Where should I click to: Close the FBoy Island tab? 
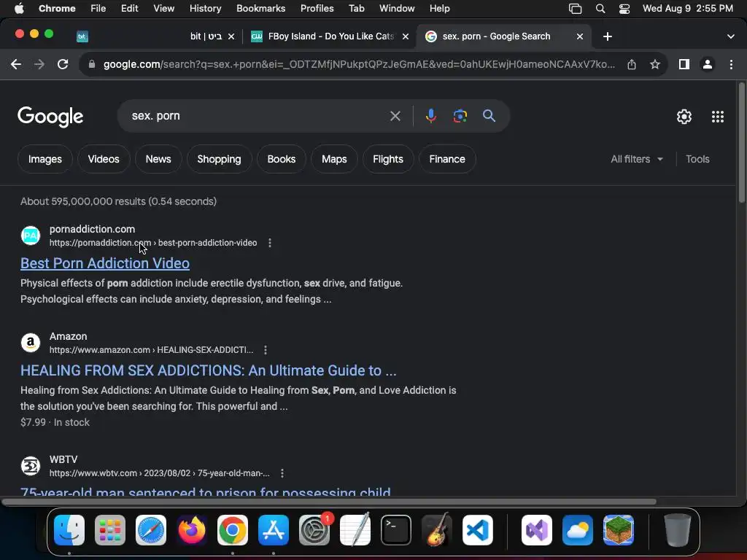pyautogui.click(x=406, y=36)
